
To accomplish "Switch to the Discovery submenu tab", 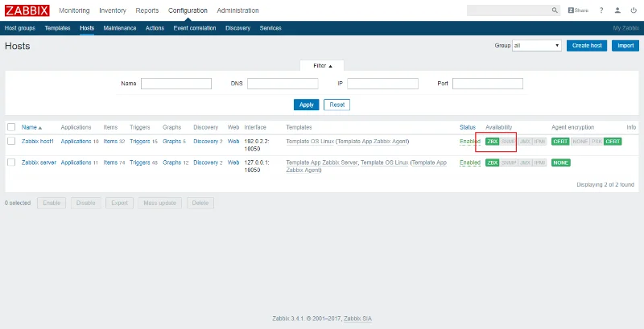I will coord(237,28).
